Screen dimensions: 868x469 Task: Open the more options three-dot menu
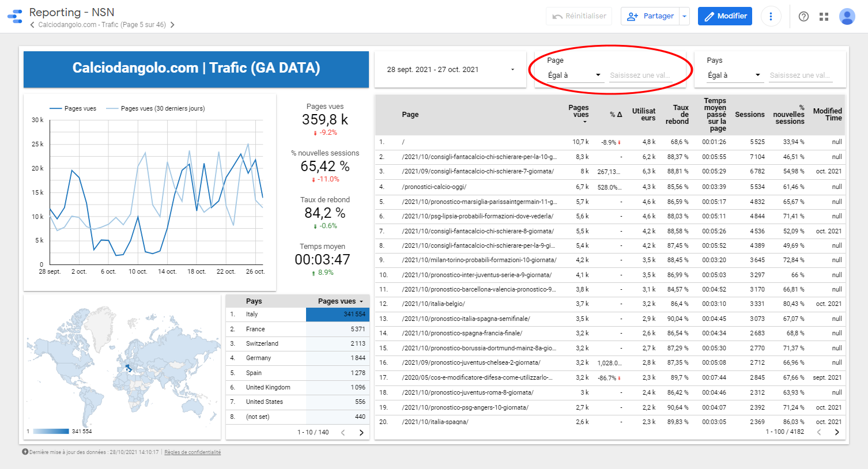(771, 16)
